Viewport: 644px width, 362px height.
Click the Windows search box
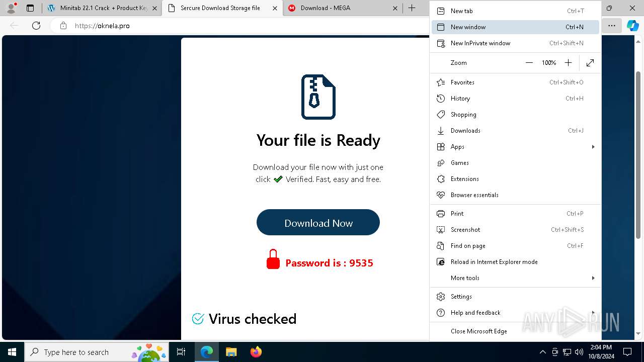(97, 352)
